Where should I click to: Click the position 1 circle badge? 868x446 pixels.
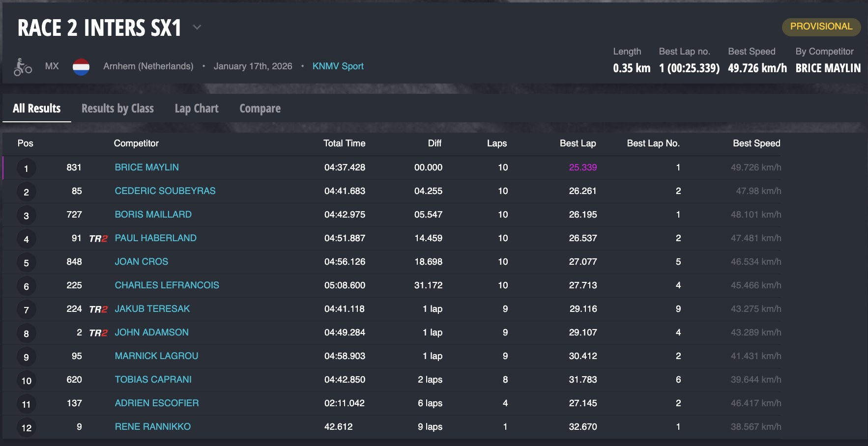[x=26, y=168]
